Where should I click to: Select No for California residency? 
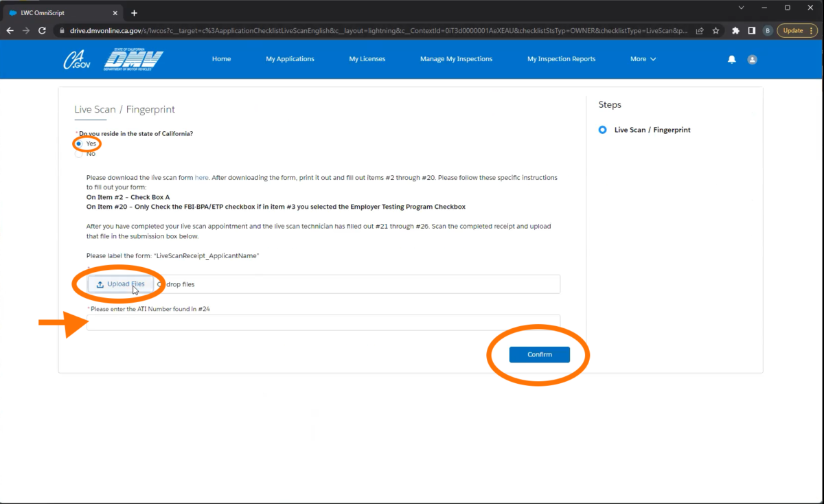coord(79,154)
